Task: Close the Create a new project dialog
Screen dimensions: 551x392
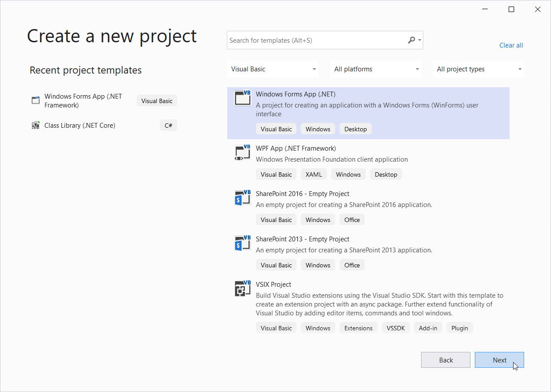Action: 538,9
